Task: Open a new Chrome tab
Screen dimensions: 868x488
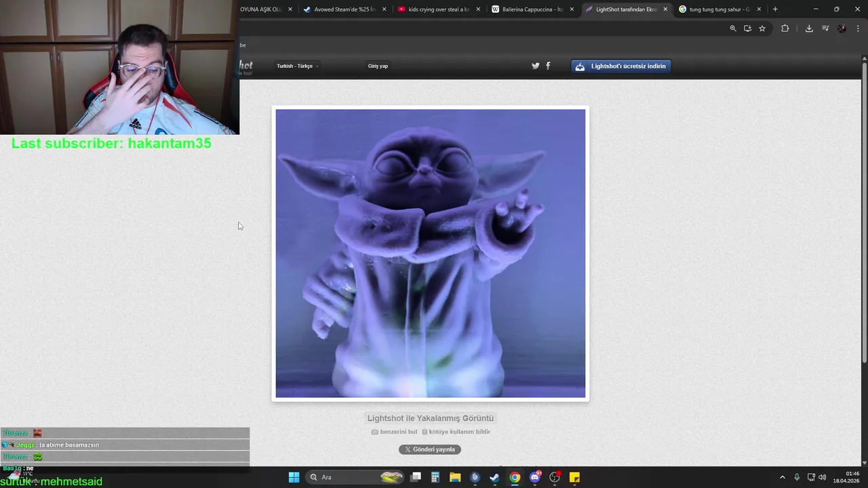Action: (x=775, y=9)
